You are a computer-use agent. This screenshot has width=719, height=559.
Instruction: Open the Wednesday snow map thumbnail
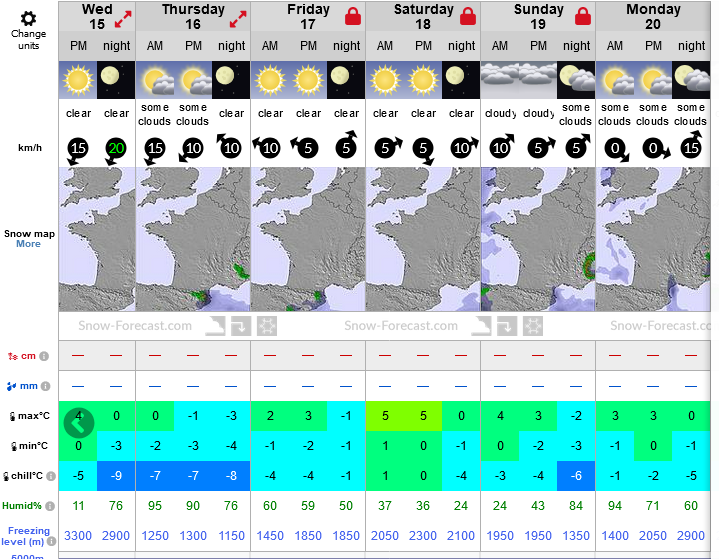[x=97, y=239]
